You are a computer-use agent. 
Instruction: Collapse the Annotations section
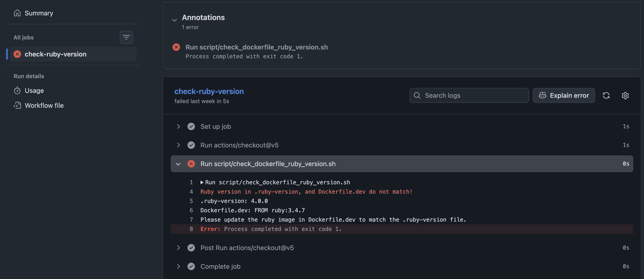(x=174, y=20)
